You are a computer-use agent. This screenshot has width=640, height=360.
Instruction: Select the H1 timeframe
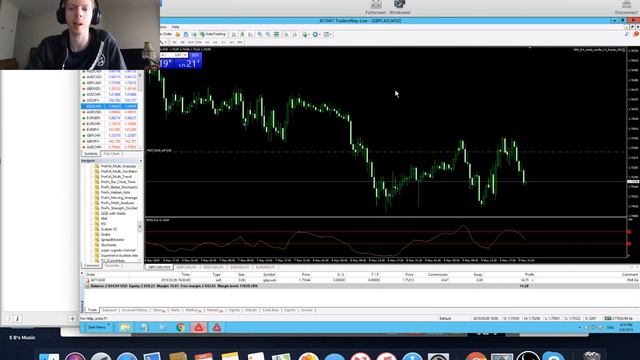[207, 42]
